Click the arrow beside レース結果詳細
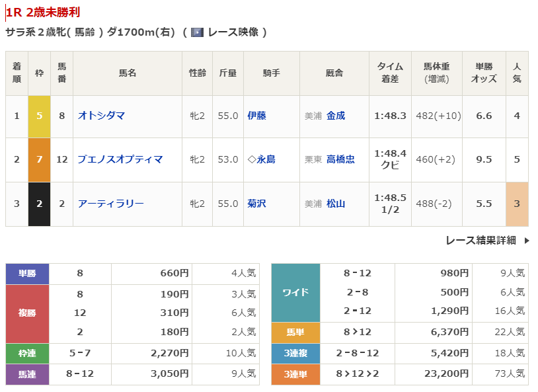The width and height of the screenshot is (538, 392). [527, 241]
